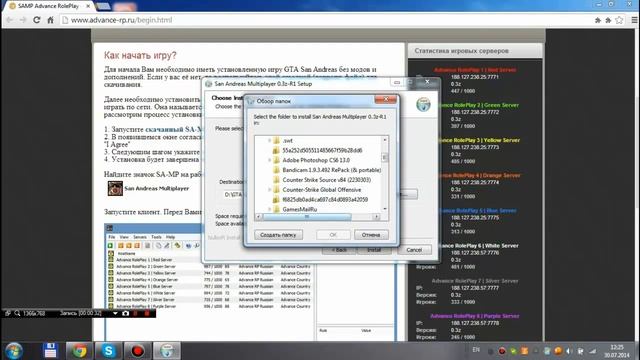Open Bandicam recorder from the taskbar
Screen dimensions: 640x360
(138, 351)
